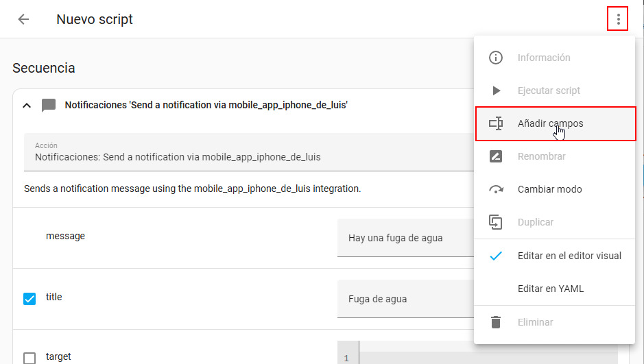Click the title field 'Fuga de agua'

pos(405,299)
